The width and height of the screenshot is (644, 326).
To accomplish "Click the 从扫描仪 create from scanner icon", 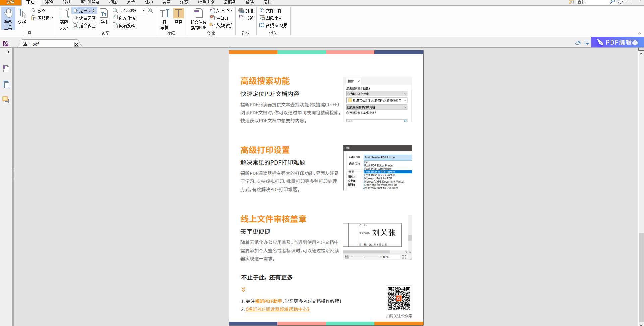I will coord(221,10).
